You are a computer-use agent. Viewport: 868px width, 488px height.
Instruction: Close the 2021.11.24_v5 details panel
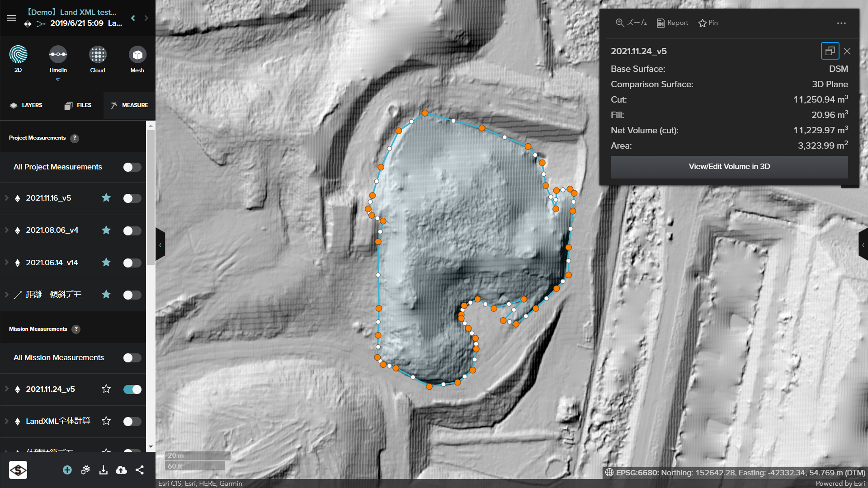(x=847, y=52)
